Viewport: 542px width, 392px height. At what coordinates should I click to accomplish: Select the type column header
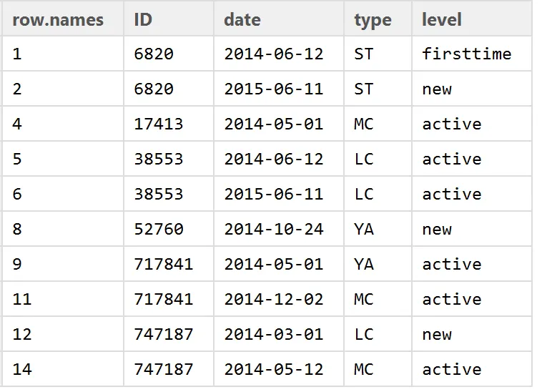point(378,19)
